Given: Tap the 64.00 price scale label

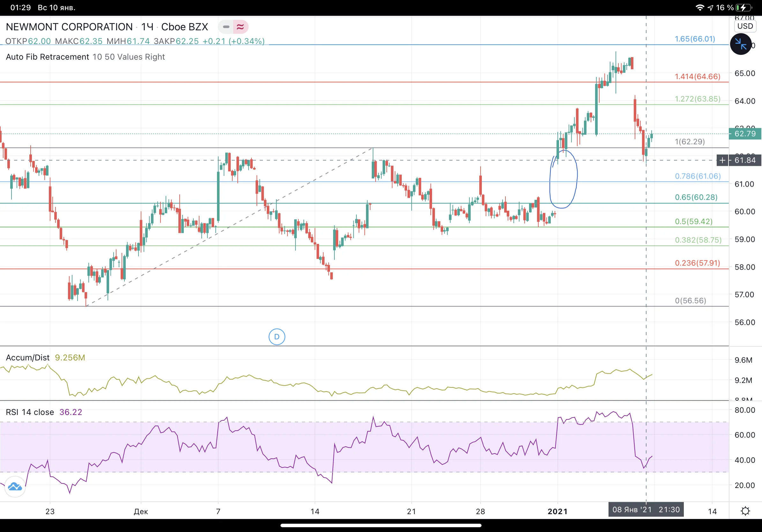Looking at the screenshot, I should (x=744, y=101).
